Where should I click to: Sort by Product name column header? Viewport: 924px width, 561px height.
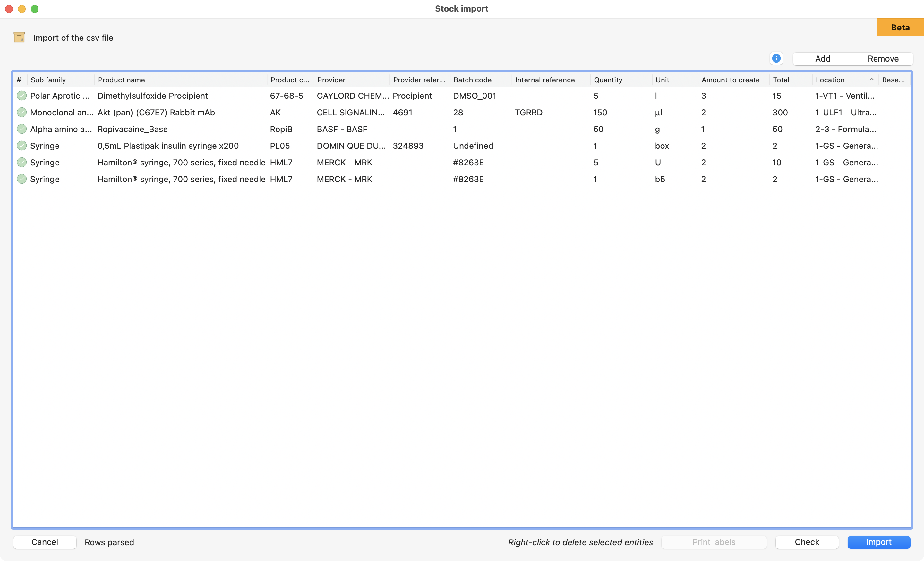coord(180,80)
